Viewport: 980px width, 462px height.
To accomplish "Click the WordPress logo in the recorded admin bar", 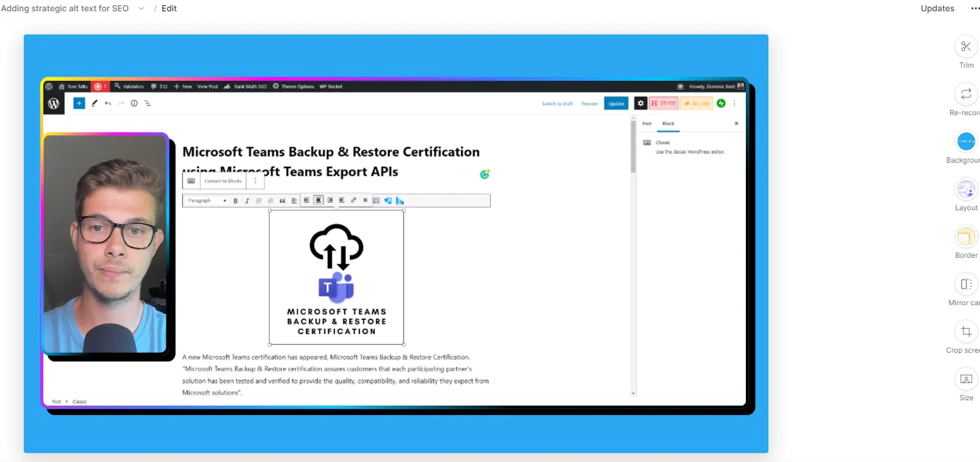I will pyautogui.click(x=49, y=86).
